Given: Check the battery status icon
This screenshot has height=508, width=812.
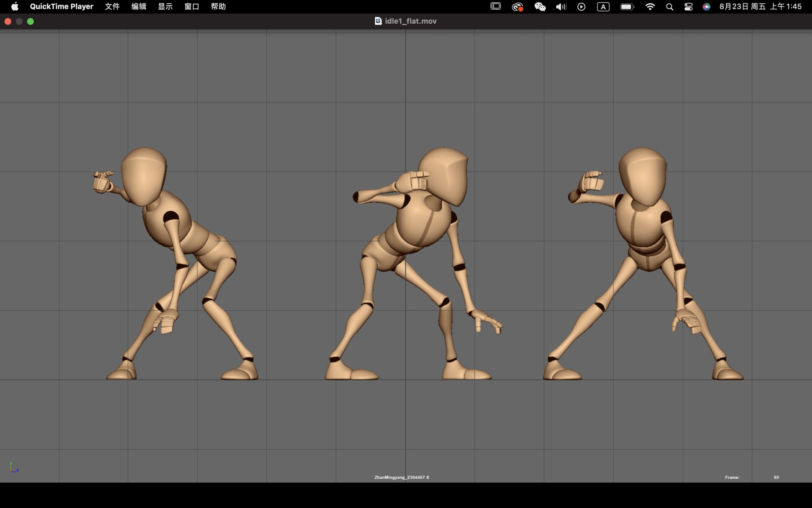Looking at the screenshot, I should pyautogui.click(x=627, y=6).
